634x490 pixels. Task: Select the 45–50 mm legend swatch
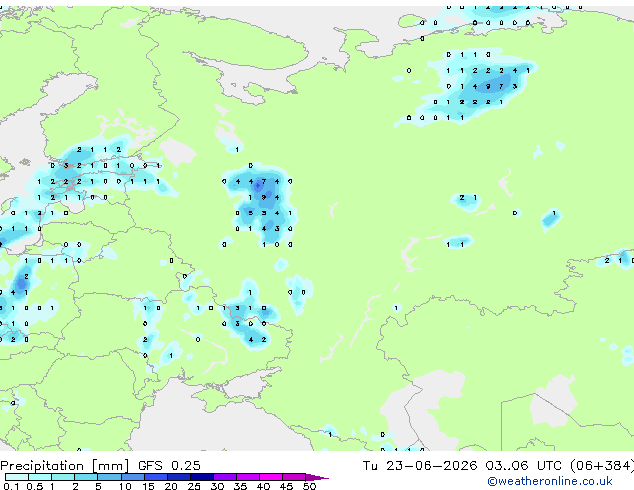pos(294,477)
